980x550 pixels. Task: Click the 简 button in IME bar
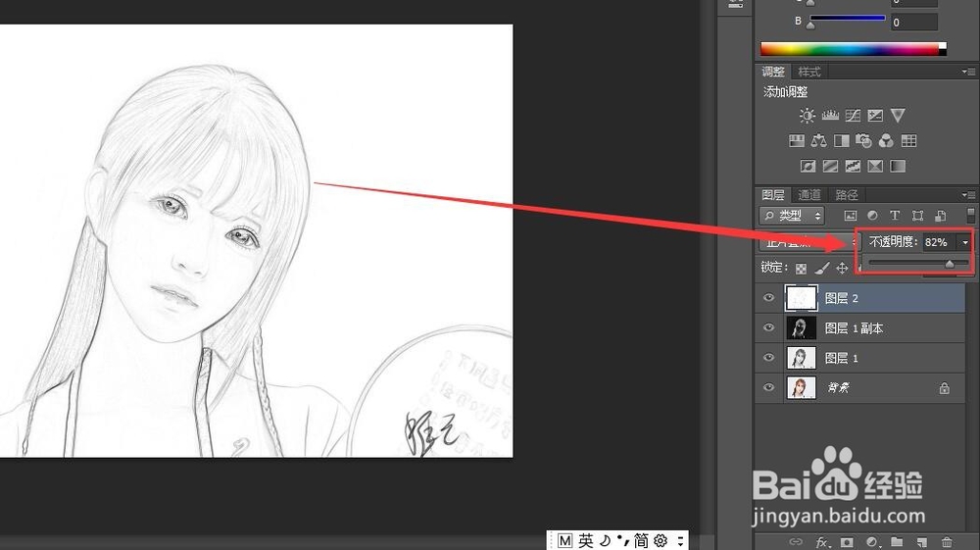click(641, 540)
